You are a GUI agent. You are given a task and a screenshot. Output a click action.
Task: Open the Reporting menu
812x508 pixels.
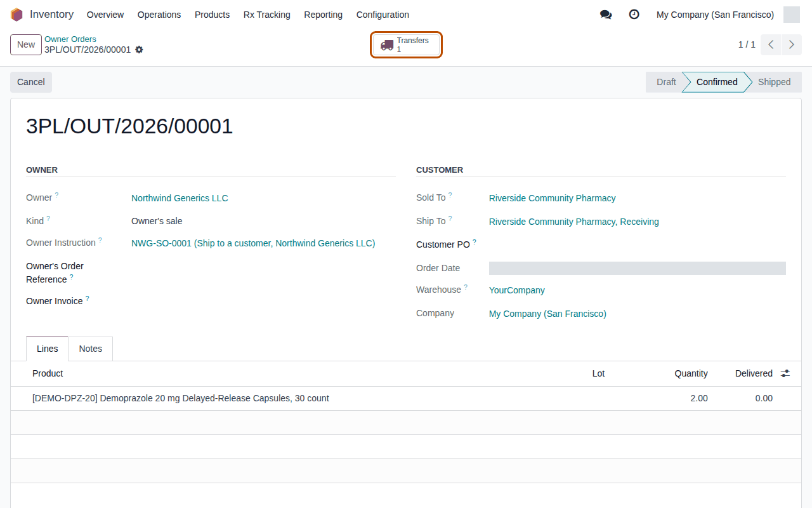click(x=324, y=15)
